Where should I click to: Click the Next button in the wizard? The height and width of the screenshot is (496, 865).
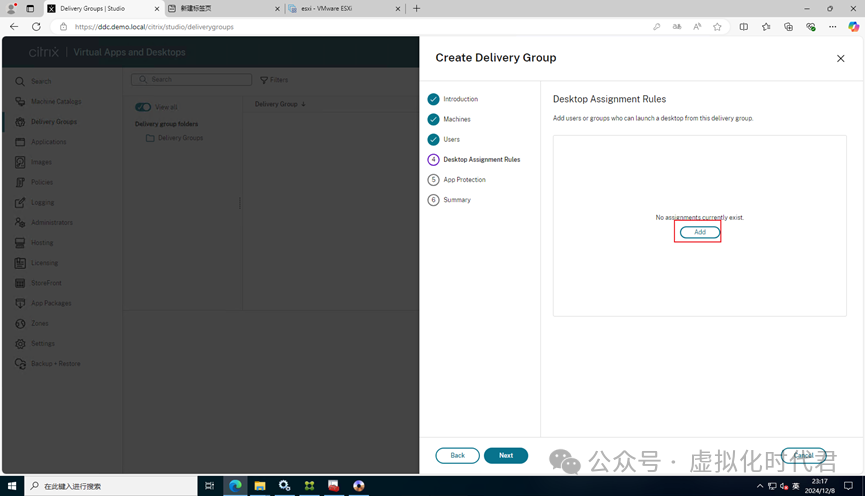pyautogui.click(x=506, y=456)
